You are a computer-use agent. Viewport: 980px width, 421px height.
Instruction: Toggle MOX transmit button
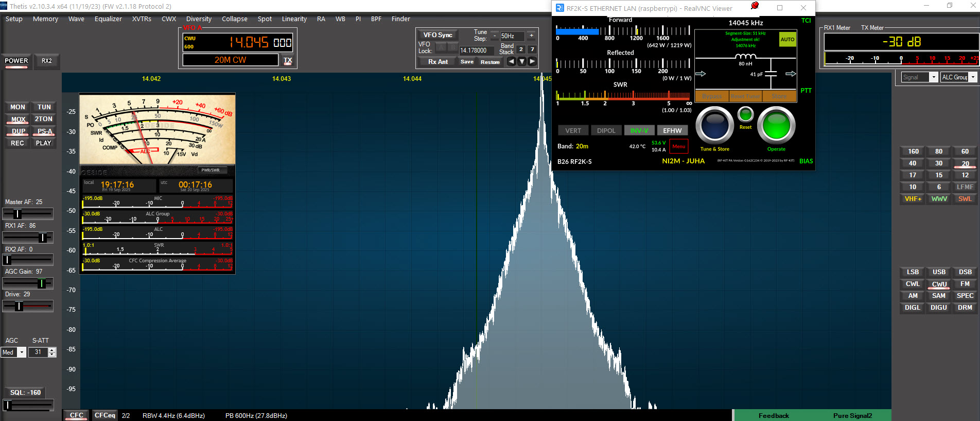pyautogui.click(x=18, y=119)
